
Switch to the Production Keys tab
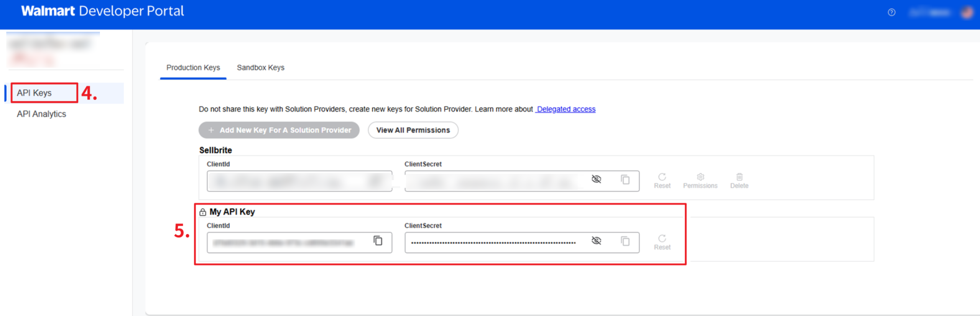[193, 68]
